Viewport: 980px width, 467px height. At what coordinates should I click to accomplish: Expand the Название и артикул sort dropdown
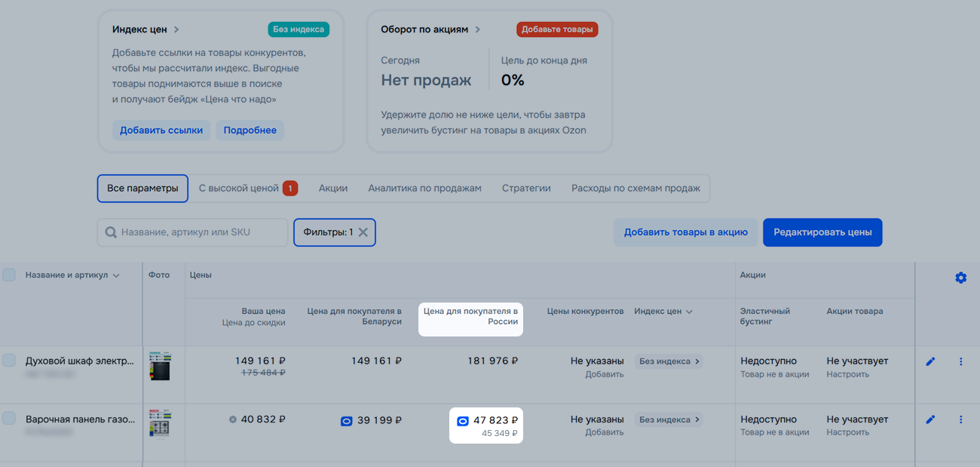(116, 276)
